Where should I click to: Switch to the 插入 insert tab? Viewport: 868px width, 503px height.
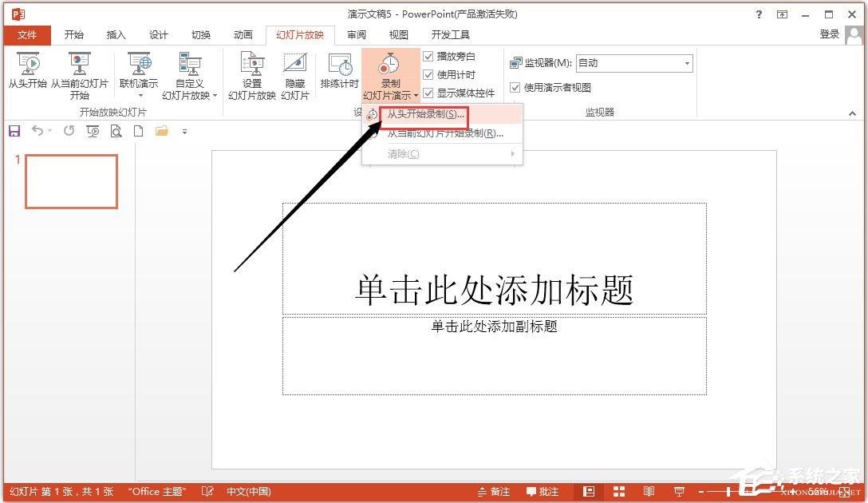(x=116, y=35)
